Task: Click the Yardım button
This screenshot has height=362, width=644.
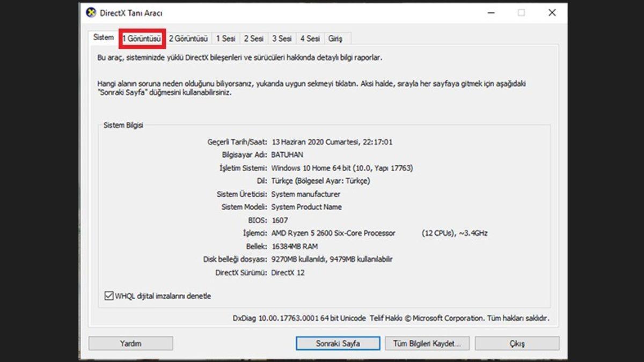Action: (130, 343)
